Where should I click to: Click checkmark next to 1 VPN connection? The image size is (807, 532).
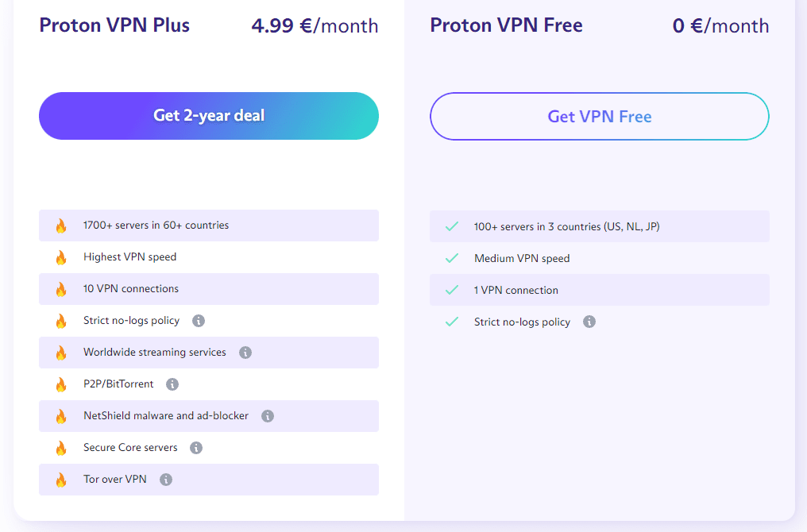point(452,290)
